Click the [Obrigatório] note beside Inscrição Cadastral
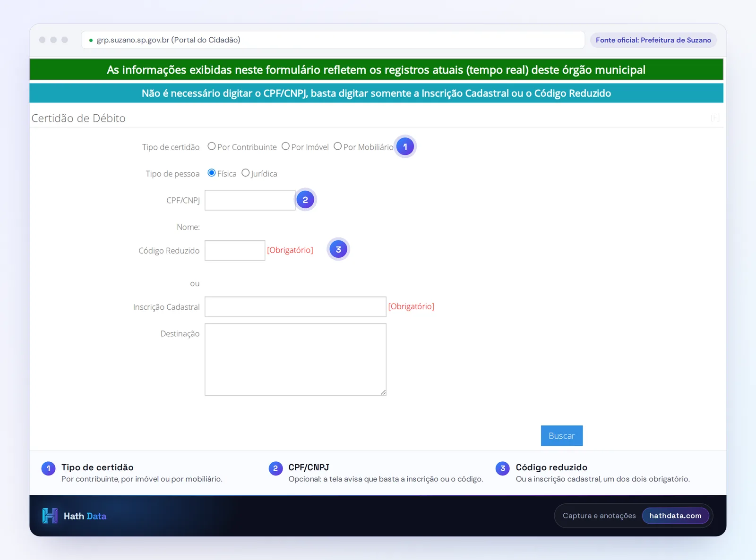Image resolution: width=756 pixels, height=560 pixels. [x=411, y=306]
